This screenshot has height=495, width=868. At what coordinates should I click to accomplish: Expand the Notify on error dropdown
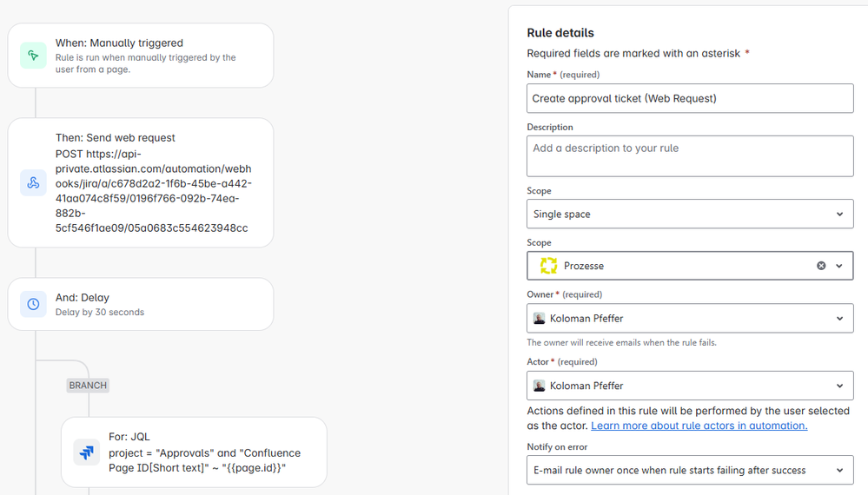tap(839, 470)
